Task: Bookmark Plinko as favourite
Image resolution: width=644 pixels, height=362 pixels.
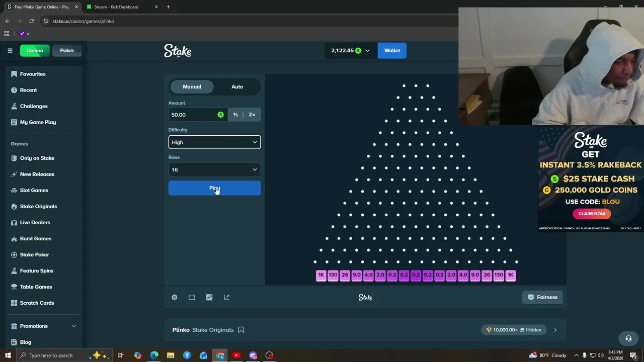Action: pos(241,330)
